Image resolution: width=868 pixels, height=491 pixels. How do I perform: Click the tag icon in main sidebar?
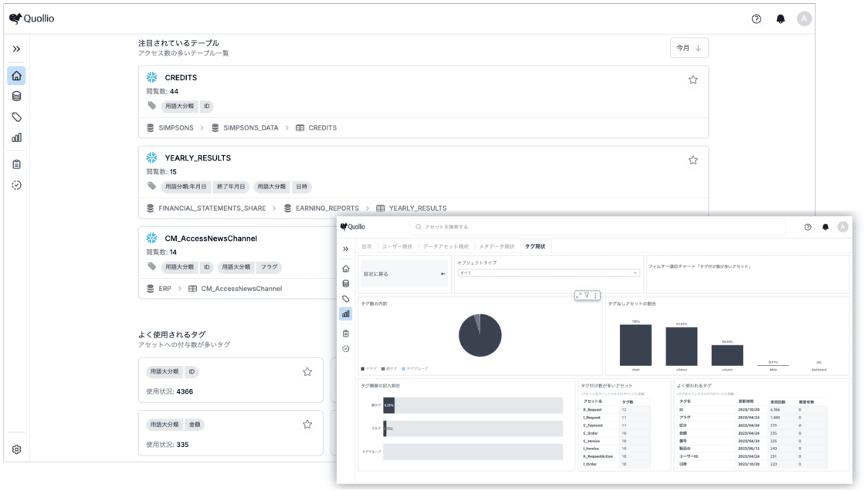(x=16, y=117)
